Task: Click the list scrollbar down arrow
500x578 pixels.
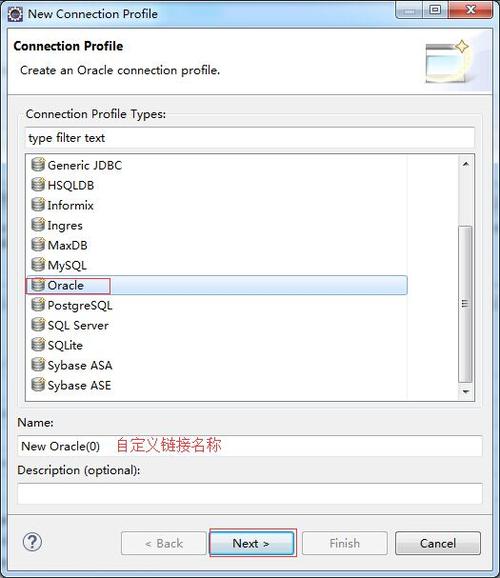Action: (466, 391)
